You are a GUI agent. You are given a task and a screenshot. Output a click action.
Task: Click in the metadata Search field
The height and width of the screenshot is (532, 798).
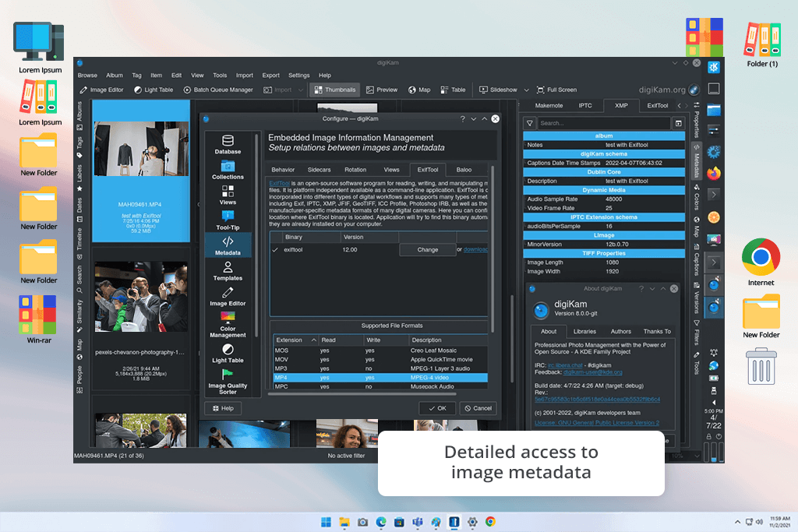604,123
